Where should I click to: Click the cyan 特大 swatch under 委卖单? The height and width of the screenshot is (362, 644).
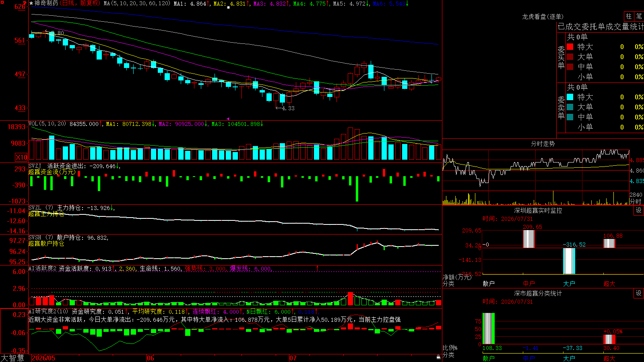(x=570, y=97)
